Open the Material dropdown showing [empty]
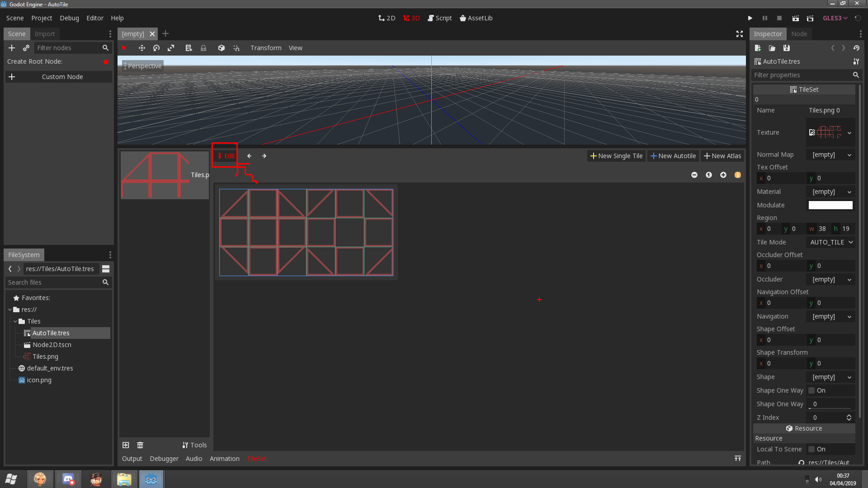This screenshot has width=868, height=488. [830, 192]
